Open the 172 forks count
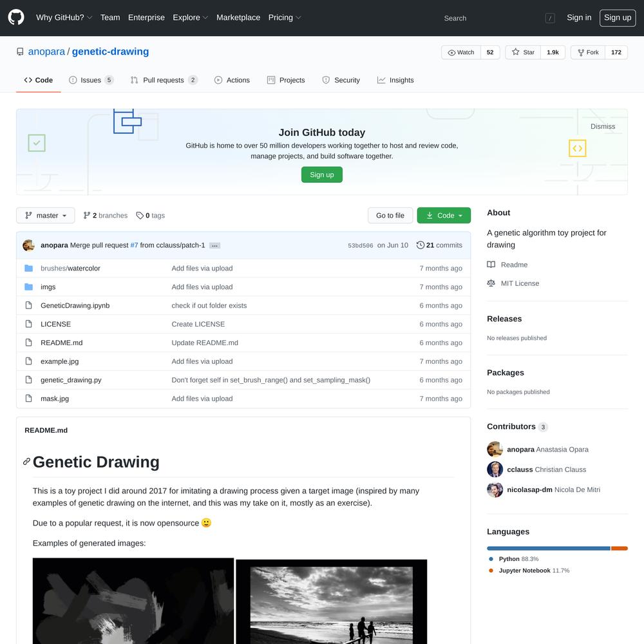 pos(616,52)
